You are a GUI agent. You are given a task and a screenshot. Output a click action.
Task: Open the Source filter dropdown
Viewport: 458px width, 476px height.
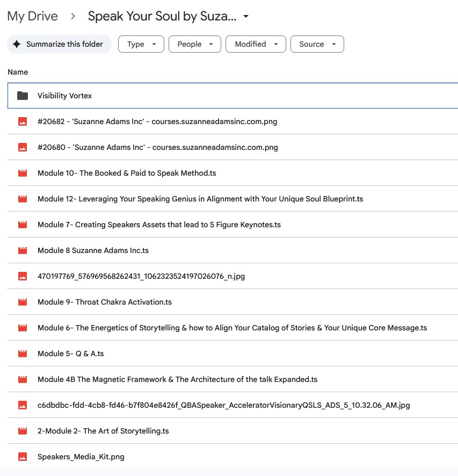pos(317,44)
